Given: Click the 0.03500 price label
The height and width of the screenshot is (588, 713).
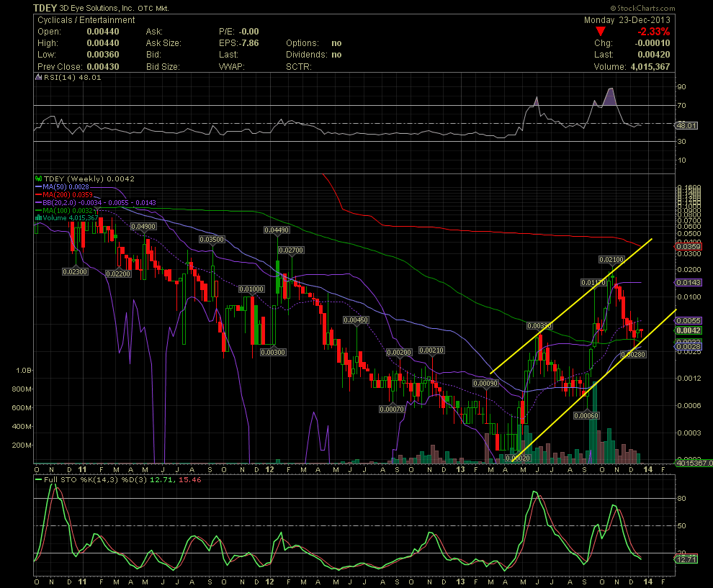Looking at the screenshot, I should [x=212, y=240].
